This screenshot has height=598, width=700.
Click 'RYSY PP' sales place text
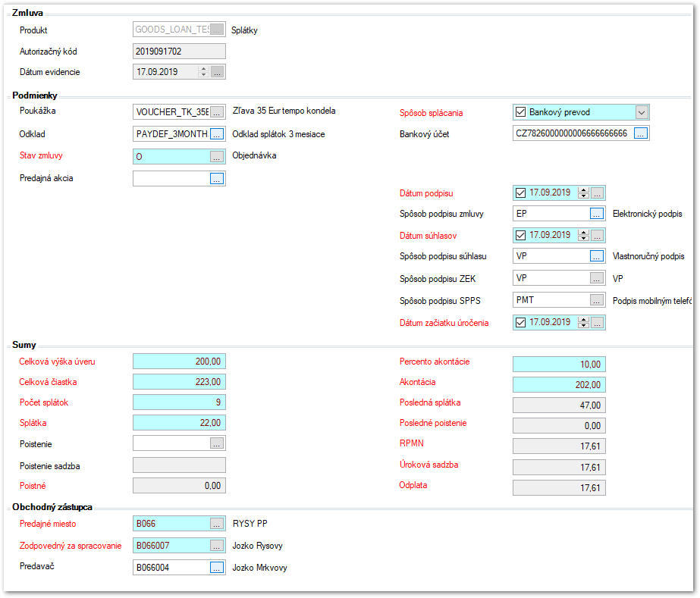coord(250,524)
